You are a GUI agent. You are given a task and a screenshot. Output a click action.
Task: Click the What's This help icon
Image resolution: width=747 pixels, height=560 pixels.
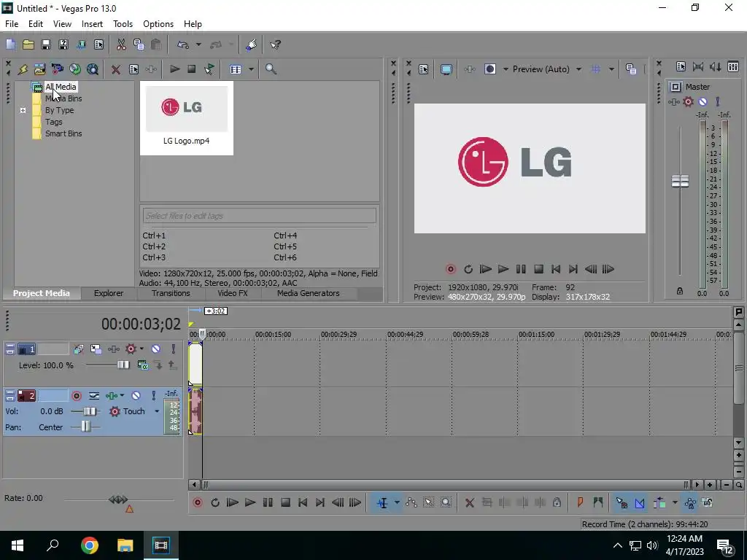(275, 44)
